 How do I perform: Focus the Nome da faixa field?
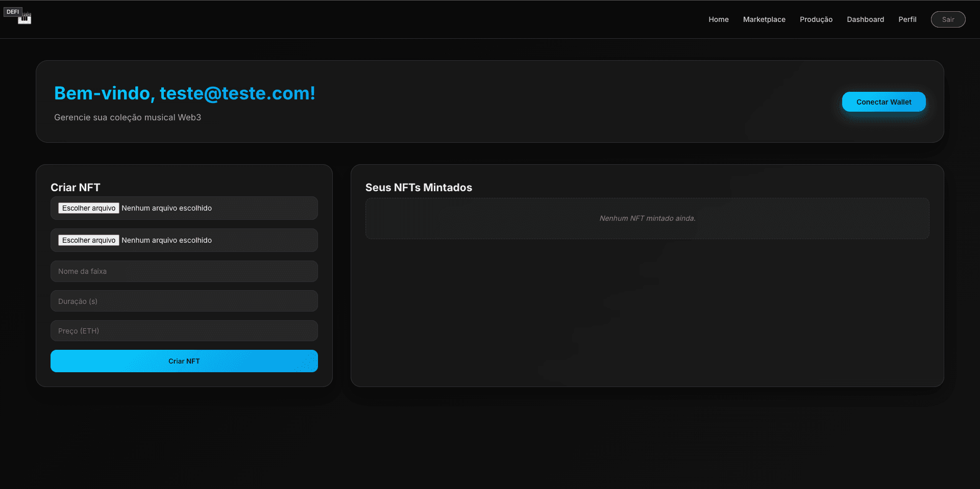tap(184, 271)
